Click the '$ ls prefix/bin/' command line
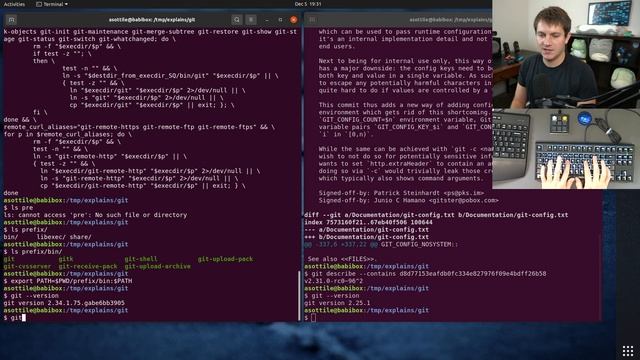640x360 pixels. pos(33,251)
